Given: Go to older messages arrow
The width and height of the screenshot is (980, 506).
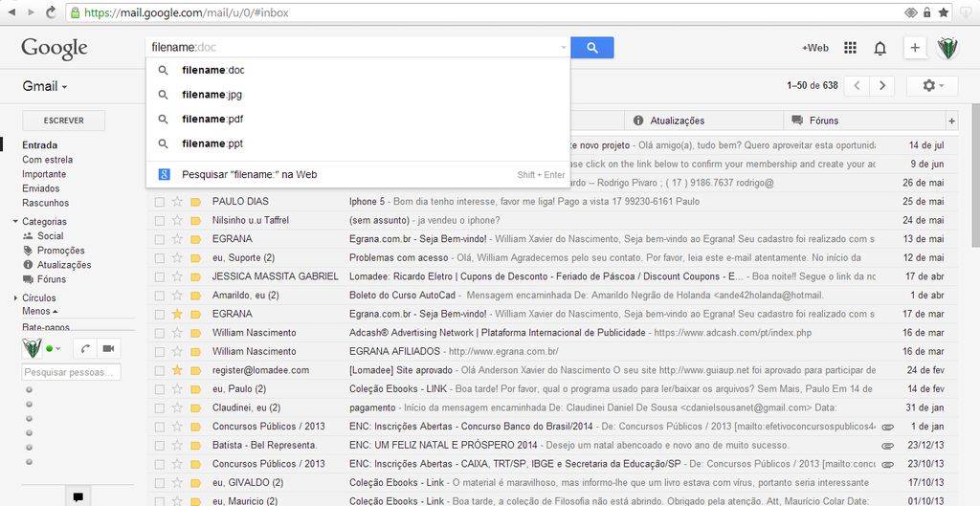Looking at the screenshot, I should [x=882, y=85].
